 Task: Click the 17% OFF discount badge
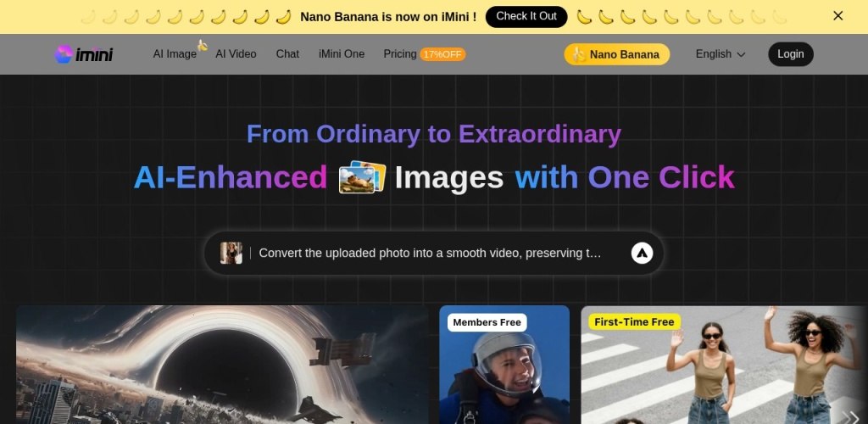point(442,54)
